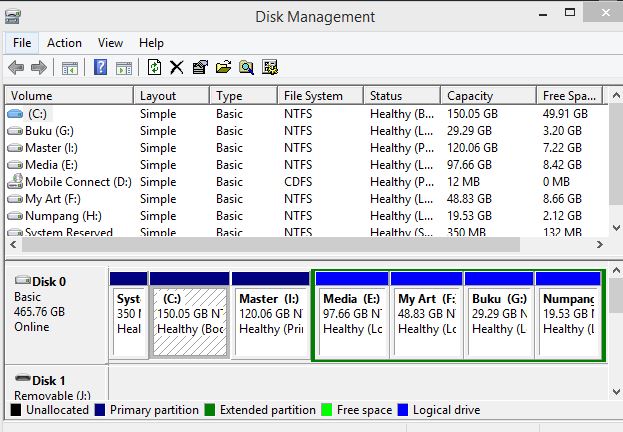Click the last toolbar settings icon
Screen dimensions: 623x432
pos(270,68)
